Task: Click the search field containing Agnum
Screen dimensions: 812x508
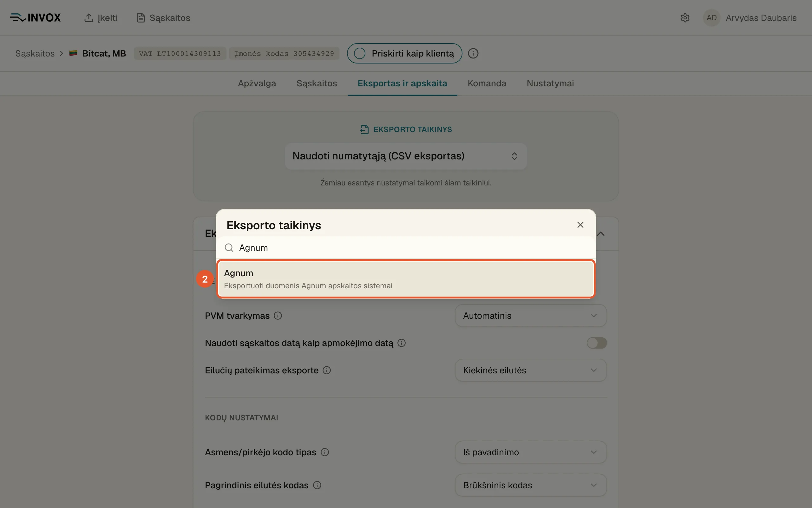Action: click(406, 248)
